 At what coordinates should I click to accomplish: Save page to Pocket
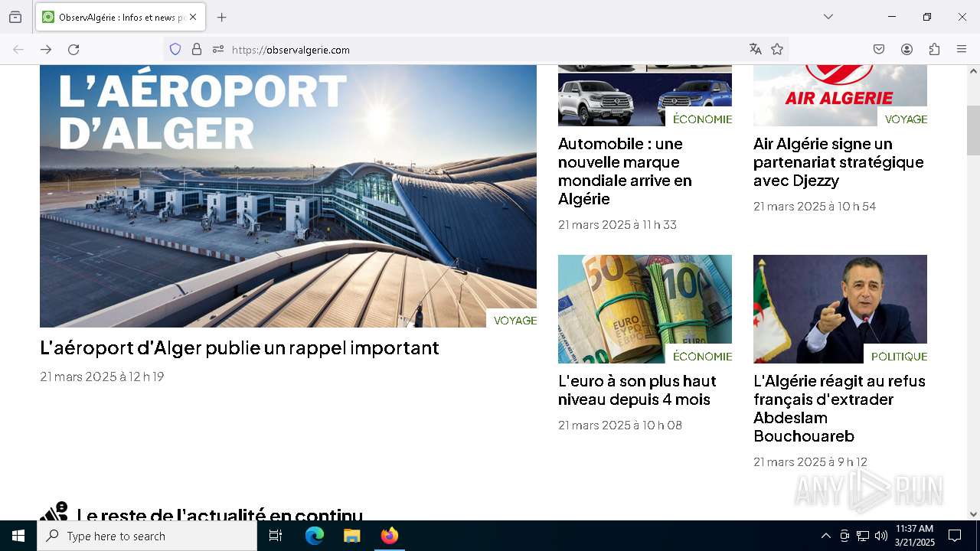point(879,49)
